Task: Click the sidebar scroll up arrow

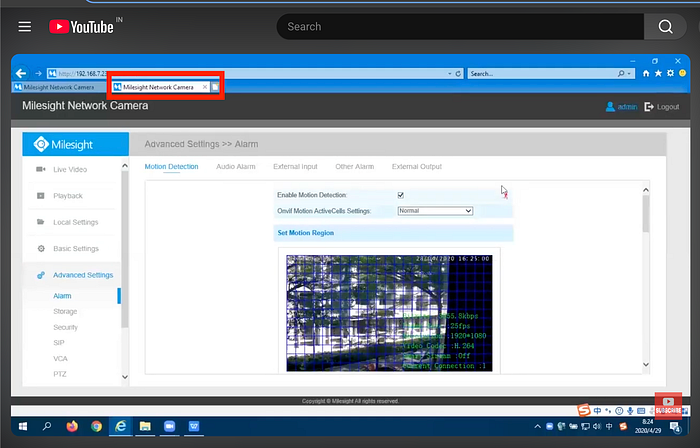Action: (125, 166)
